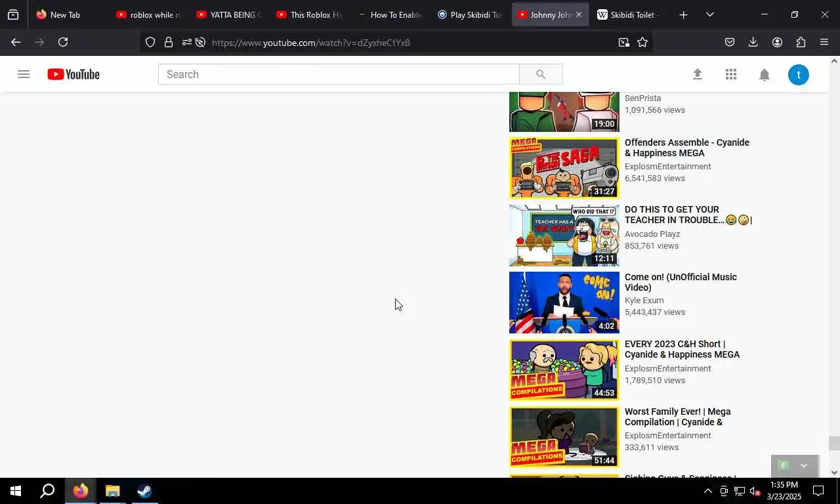
Task: Click 31:27 Offenders Assemble thumbnail
Action: 564,168
